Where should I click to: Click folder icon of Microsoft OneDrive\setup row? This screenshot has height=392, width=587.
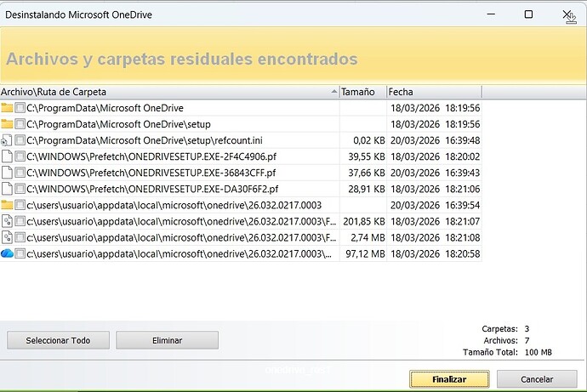(x=7, y=124)
